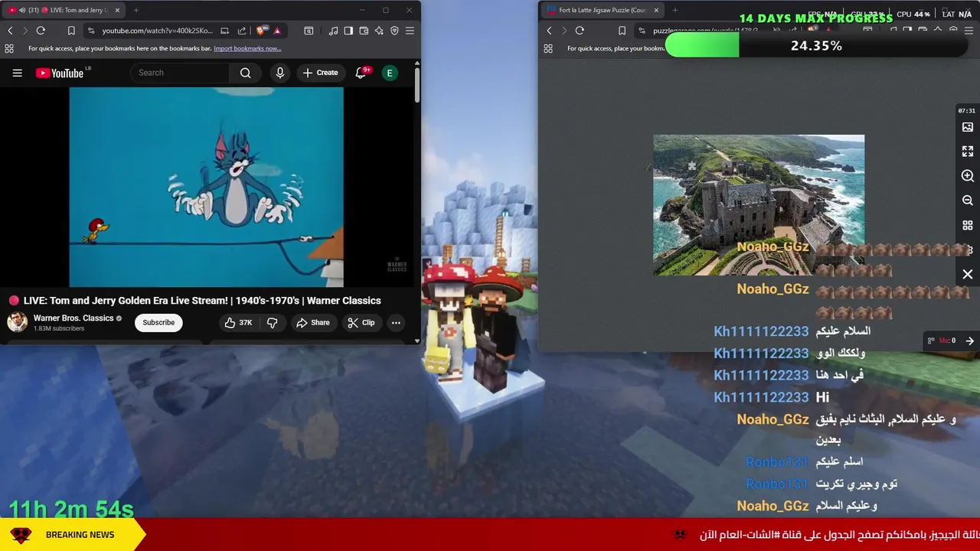Open the browser hamburger menu in YouTube window

click(410, 31)
